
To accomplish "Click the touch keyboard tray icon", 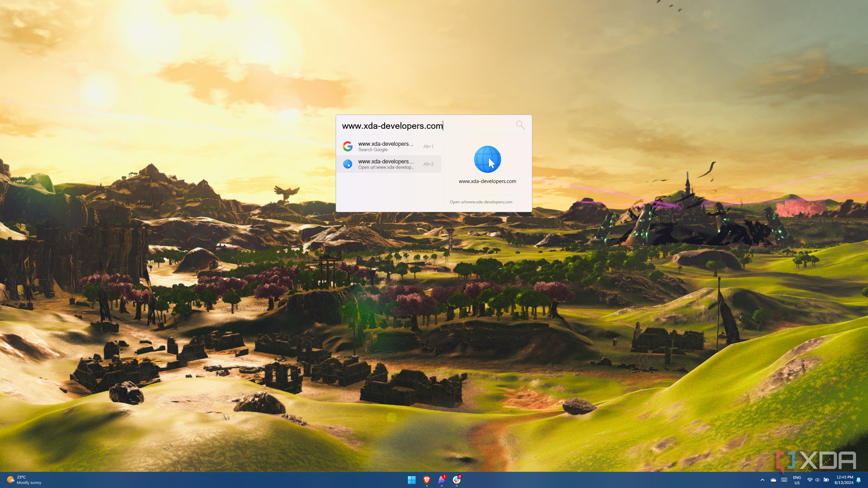I will click(784, 480).
